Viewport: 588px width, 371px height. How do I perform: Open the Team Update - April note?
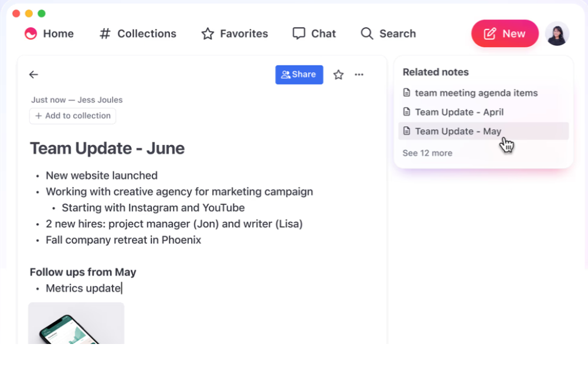(459, 112)
